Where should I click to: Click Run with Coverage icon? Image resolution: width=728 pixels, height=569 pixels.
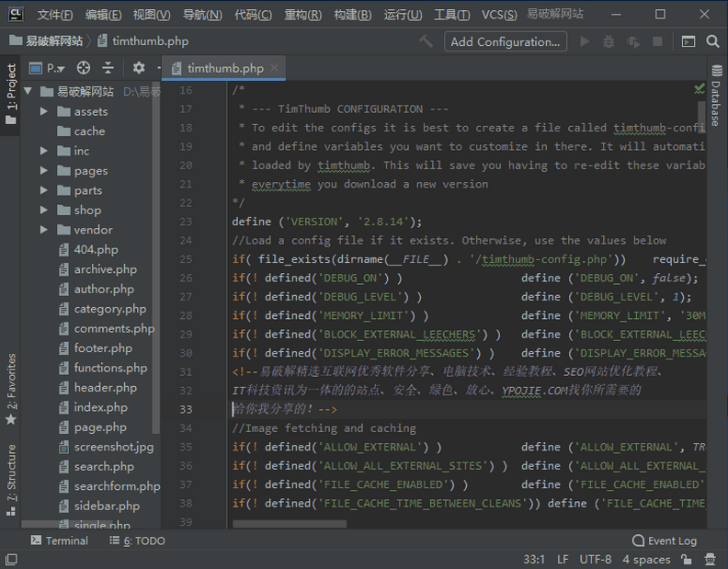point(632,41)
